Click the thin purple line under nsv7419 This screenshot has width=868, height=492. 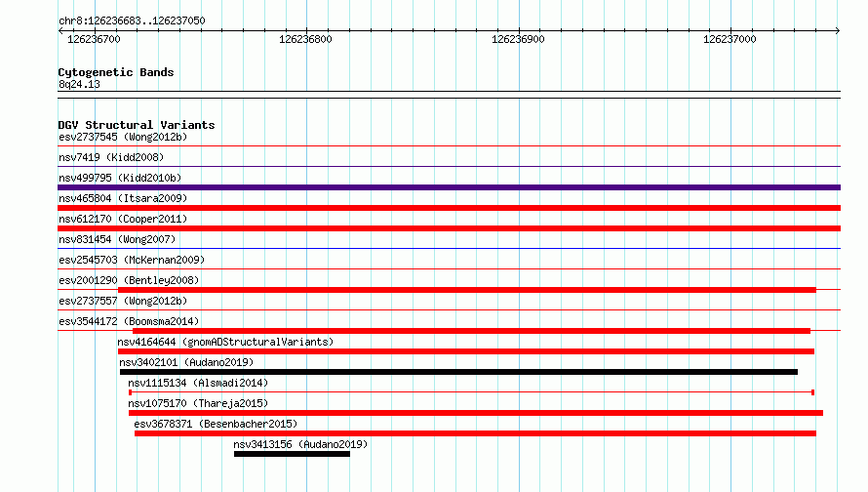point(449,167)
